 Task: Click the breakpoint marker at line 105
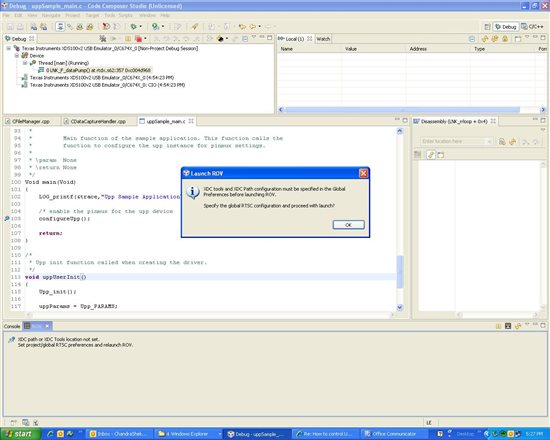7,219
